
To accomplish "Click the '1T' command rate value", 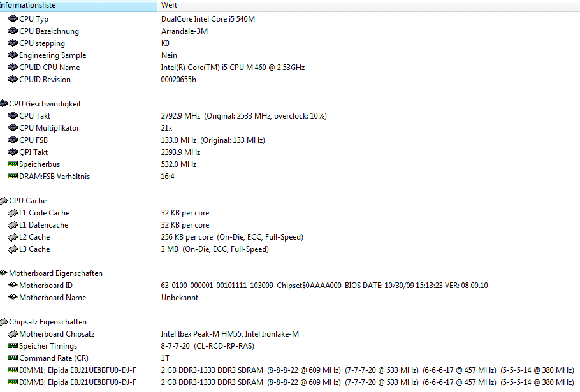I will pos(165,358).
